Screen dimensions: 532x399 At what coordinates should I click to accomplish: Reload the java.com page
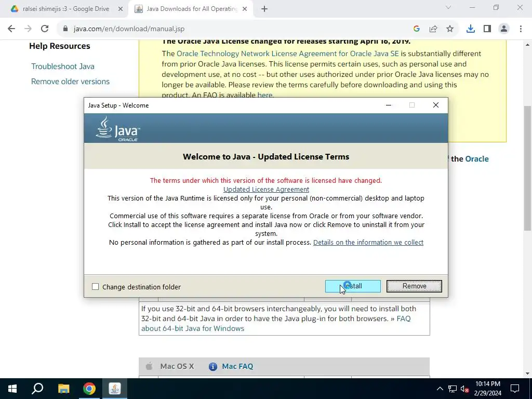pyautogui.click(x=45, y=29)
